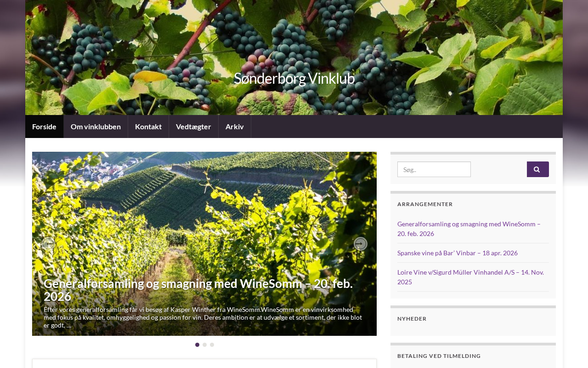
Task: Open Spanske vine på Bar' Vinbar link
Action: tap(458, 253)
